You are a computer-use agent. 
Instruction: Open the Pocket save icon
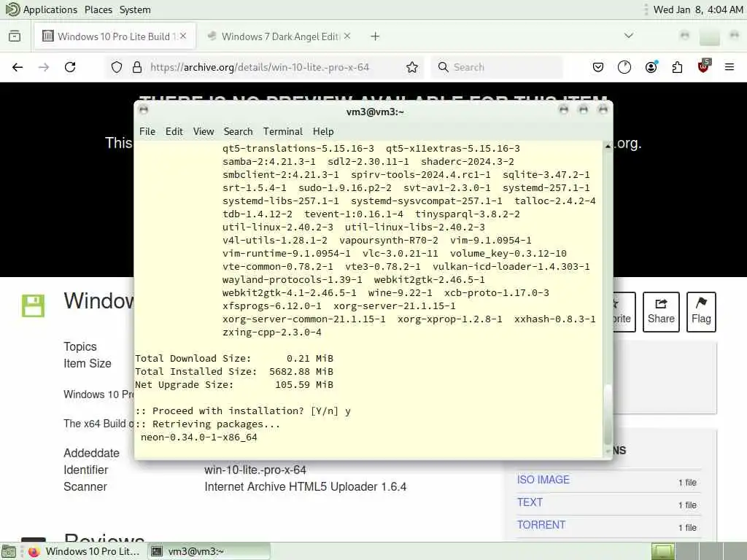pos(598,67)
